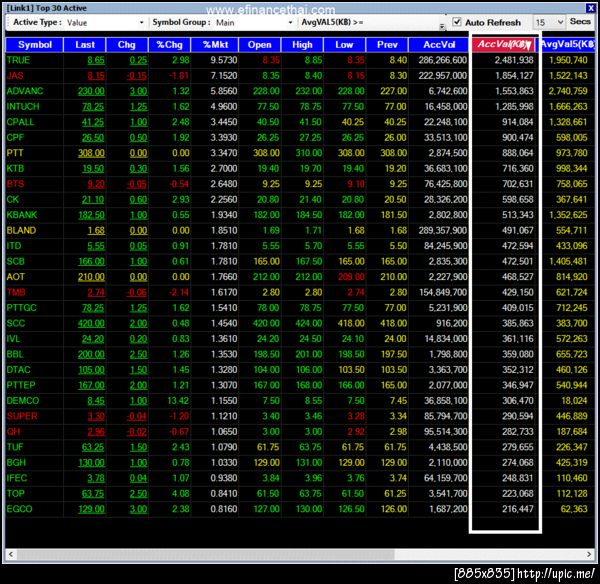Select the EGCO symbol
Viewport: 600px width, 584px height.
pos(20,509)
